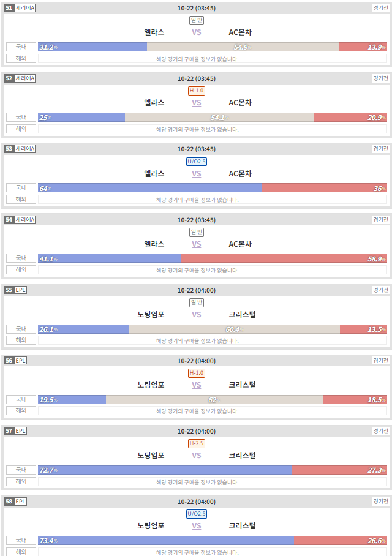Image resolution: width=392 pixels, height=556 pixels.
Task: Click the U/O2.5 badge in match 58
Action: (x=197, y=514)
